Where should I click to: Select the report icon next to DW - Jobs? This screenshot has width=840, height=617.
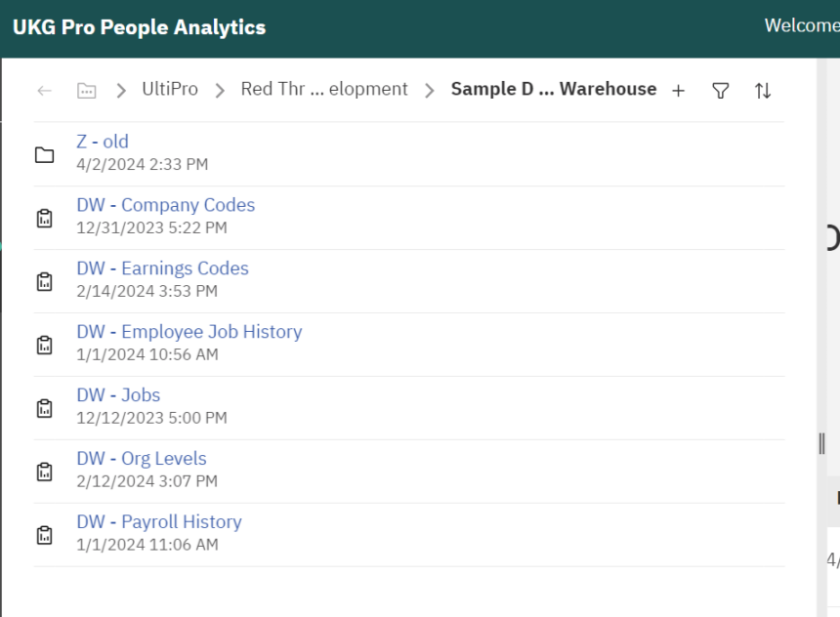pos(44,407)
